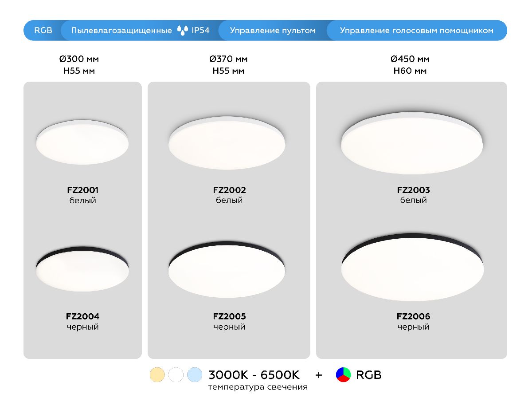Click the RGB tab in blue bar
This screenshot has width=532, height=414.
(43, 31)
